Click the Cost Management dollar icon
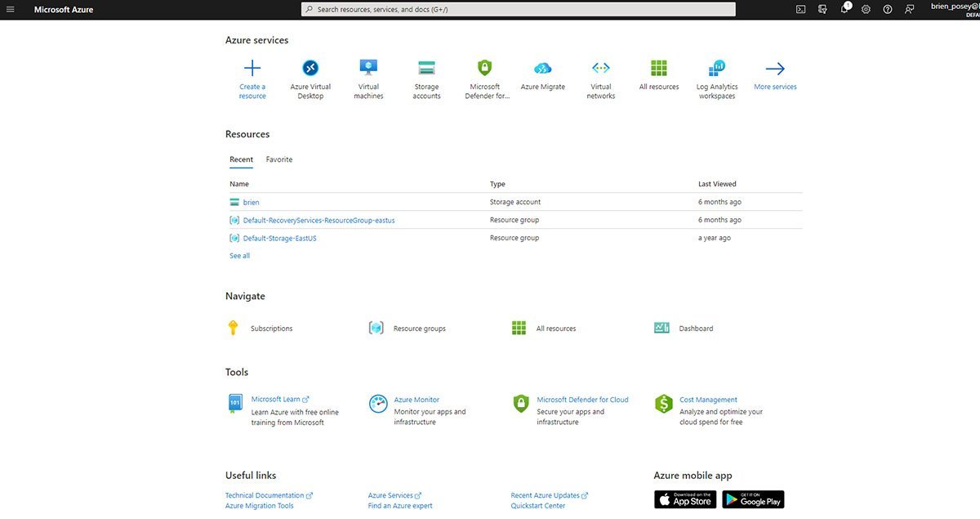The width and height of the screenshot is (980, 519). 664,403
